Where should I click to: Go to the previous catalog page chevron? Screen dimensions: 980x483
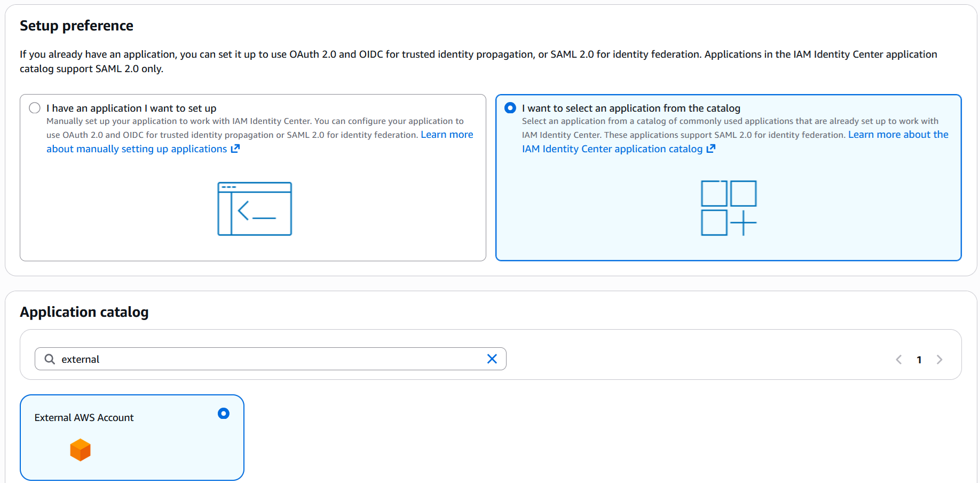pos(899,360)
